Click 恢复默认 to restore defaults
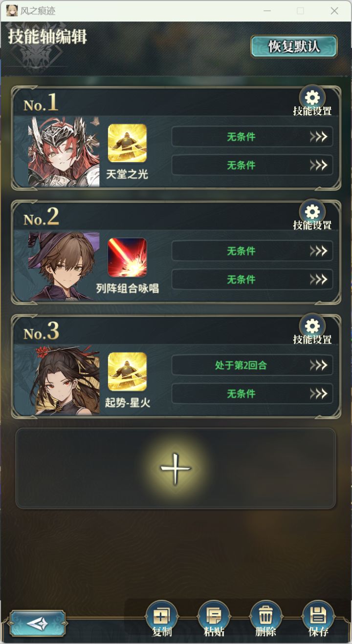 tap(294, 46)
